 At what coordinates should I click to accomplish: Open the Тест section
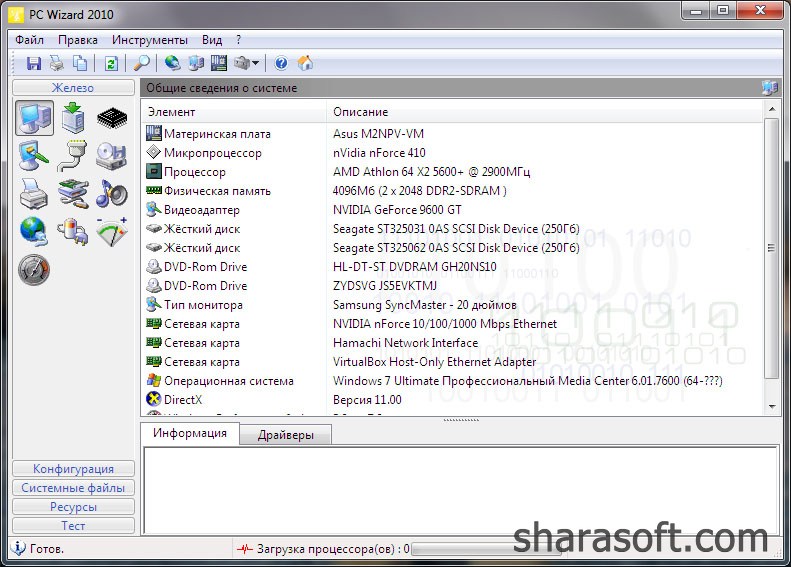point(73,526)
